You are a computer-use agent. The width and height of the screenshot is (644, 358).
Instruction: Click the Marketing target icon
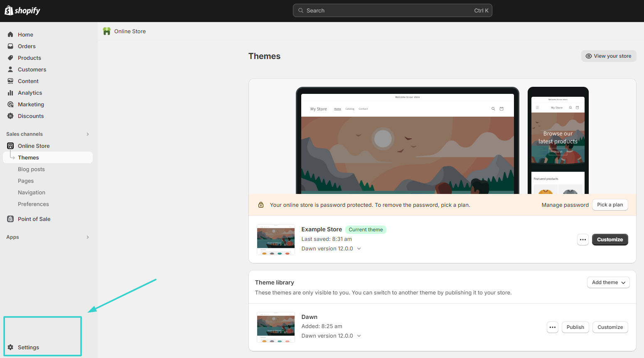10,104
